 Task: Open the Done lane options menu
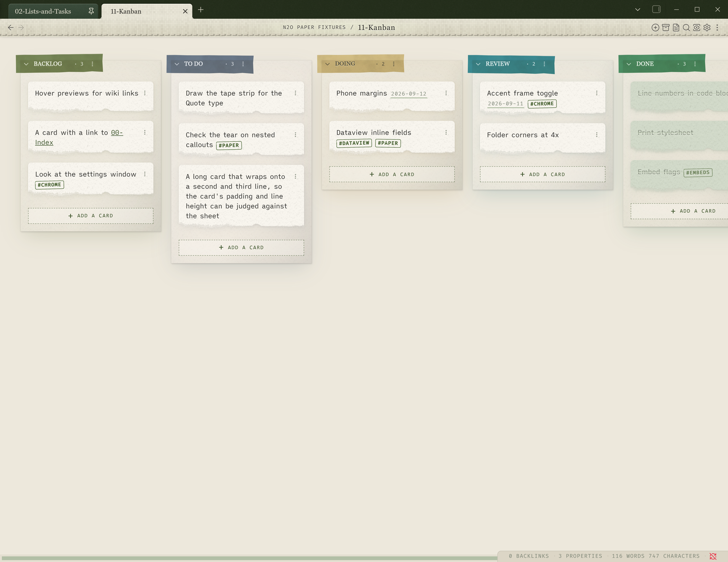pos(695,64)
